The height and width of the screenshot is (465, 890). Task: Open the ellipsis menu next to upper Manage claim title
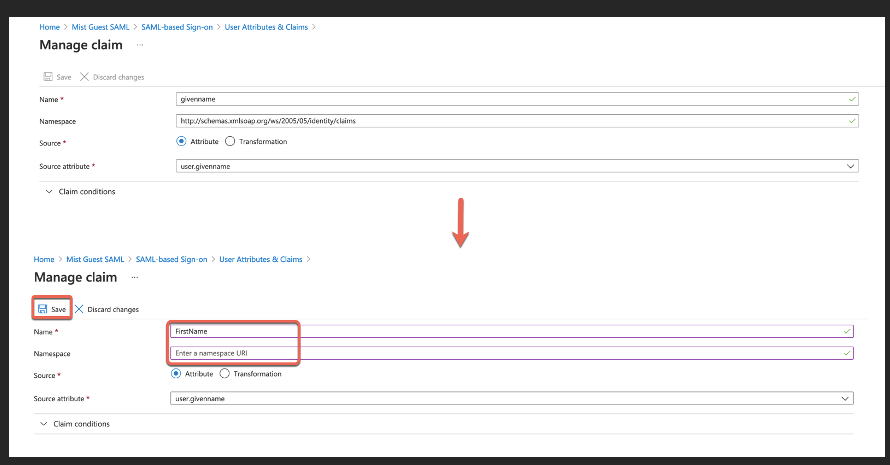pos(140,45)
